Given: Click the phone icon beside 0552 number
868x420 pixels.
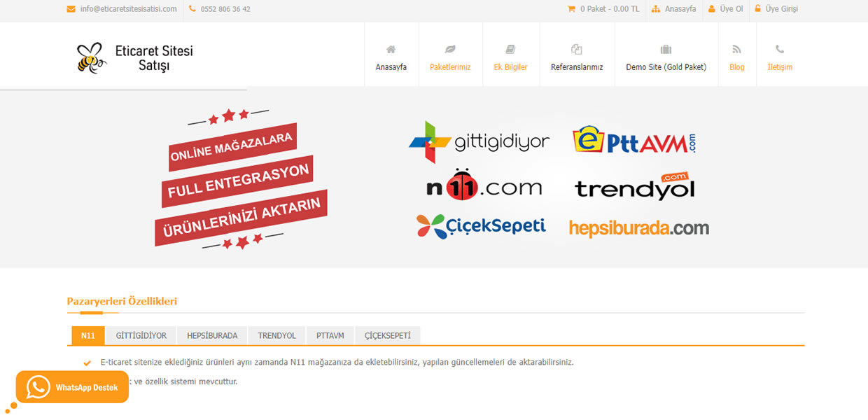Looking at the screenshot, I should pos(192,9).
